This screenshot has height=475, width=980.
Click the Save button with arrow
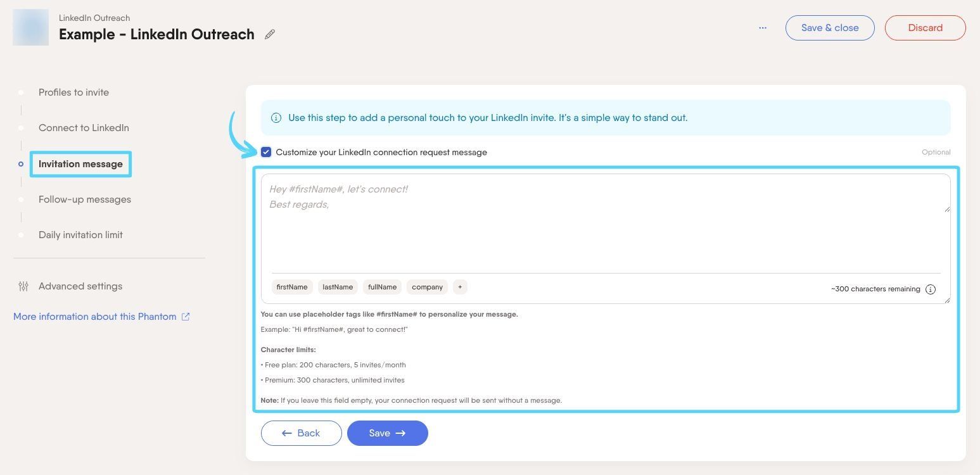pyautogui.click(x=388, y=433)
